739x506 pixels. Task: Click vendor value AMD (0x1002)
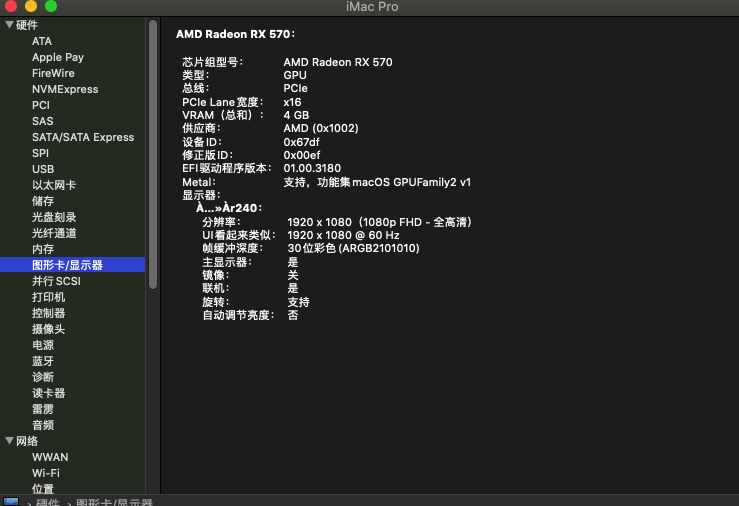point(321,129)
